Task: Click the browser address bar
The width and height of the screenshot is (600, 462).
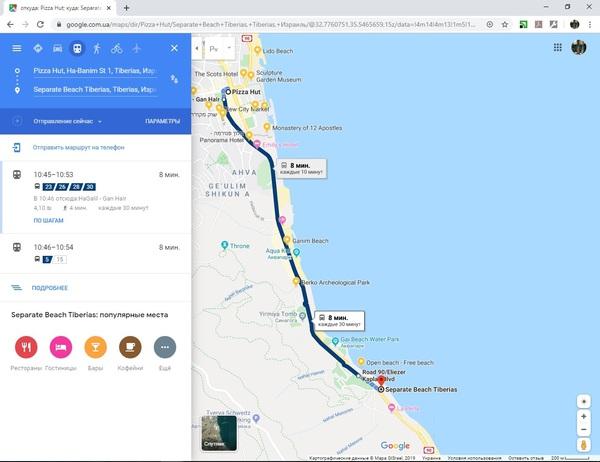Action: coord(270,24)
